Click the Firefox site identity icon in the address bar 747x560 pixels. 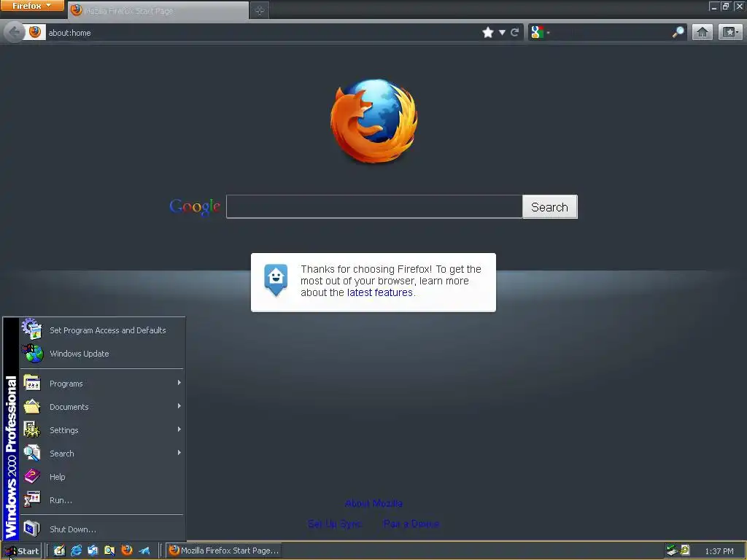(x=35, y=32)
